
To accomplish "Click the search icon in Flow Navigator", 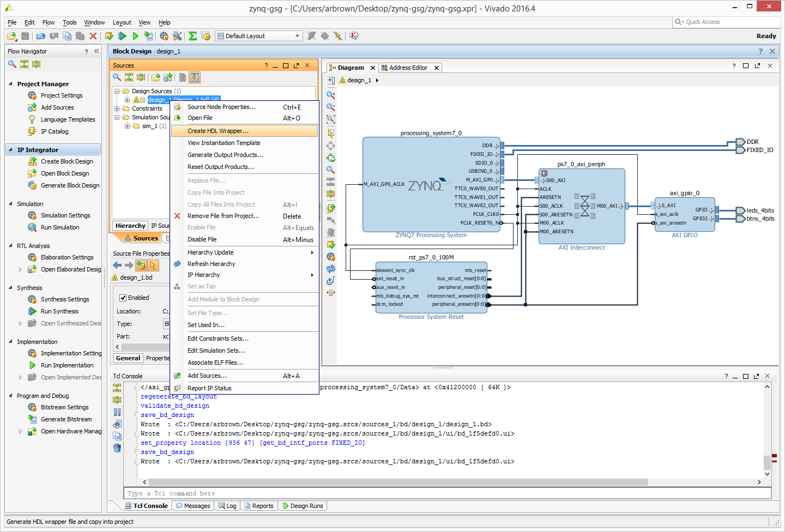I will point(12,64).
